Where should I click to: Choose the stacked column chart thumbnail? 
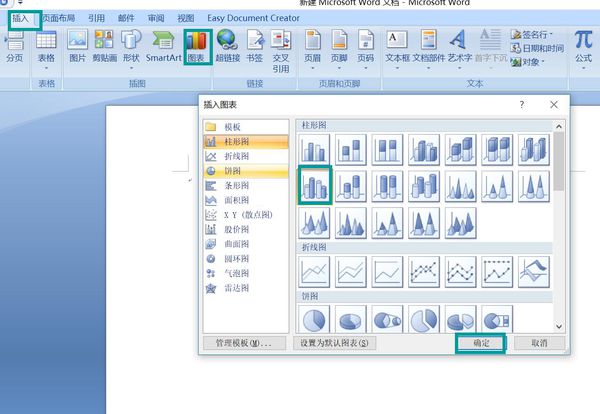click(351, 149)
